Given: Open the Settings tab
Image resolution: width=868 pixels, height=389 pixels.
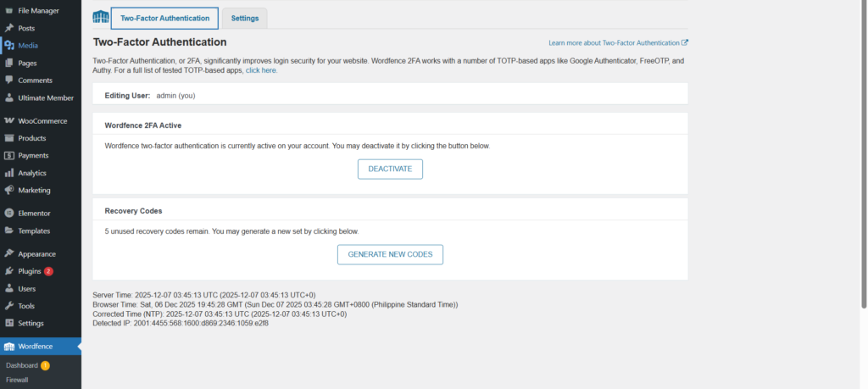Looking at the screenshot, I should tap(245, 18).
